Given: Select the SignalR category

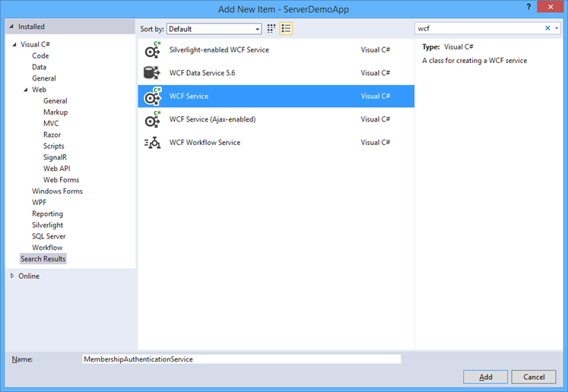Looking at the screenshot, I should 55,157.
